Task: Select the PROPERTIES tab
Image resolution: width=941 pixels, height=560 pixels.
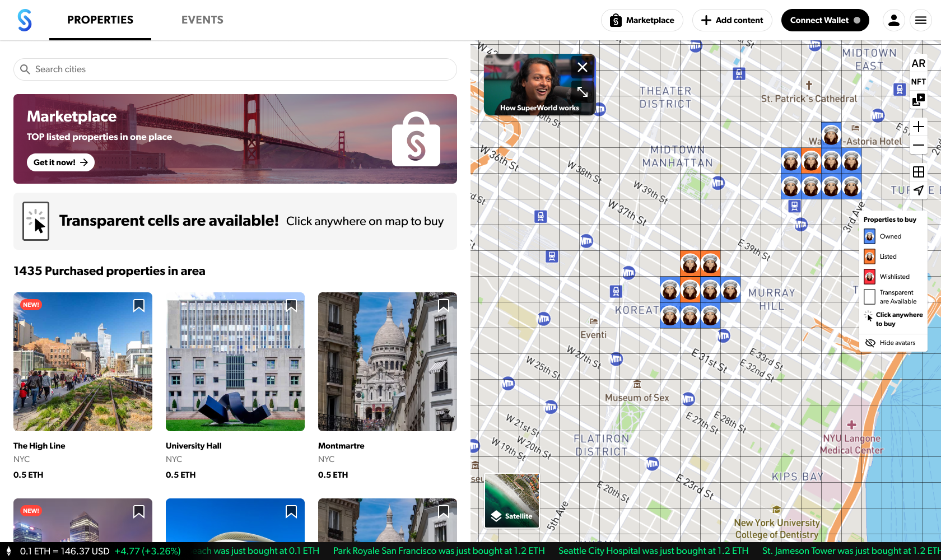Action: click(x=100, y=20)
